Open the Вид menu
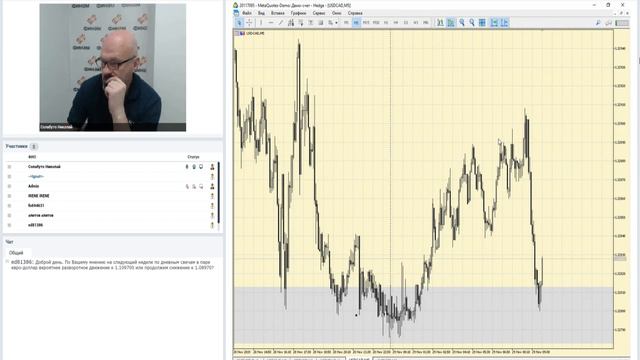 (261, 13)
